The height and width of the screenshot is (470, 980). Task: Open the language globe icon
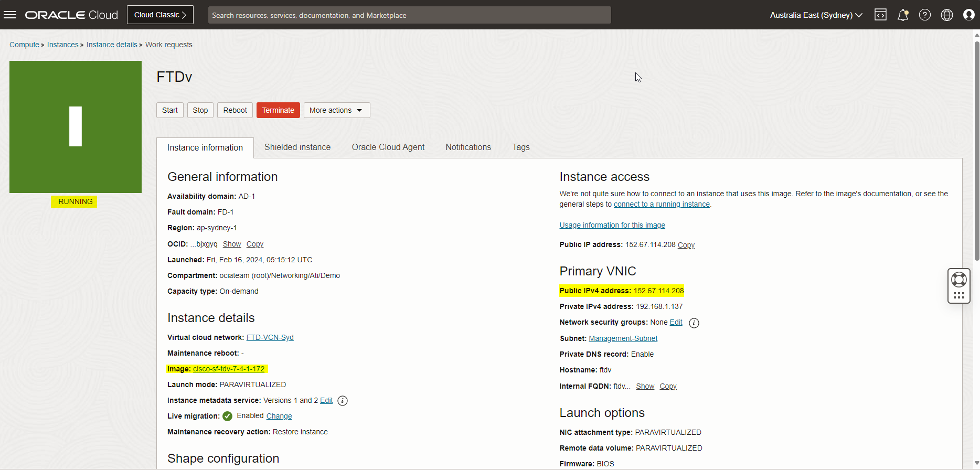pos(946,15)
